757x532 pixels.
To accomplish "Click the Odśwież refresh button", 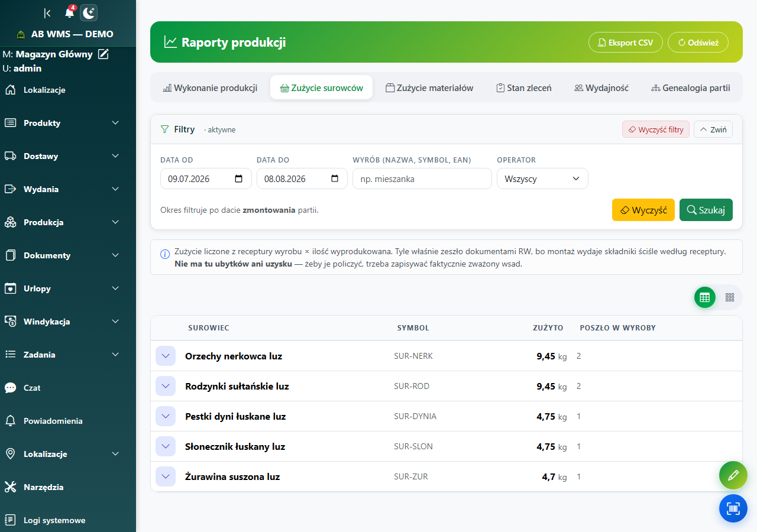I will (x=698, y=43).
